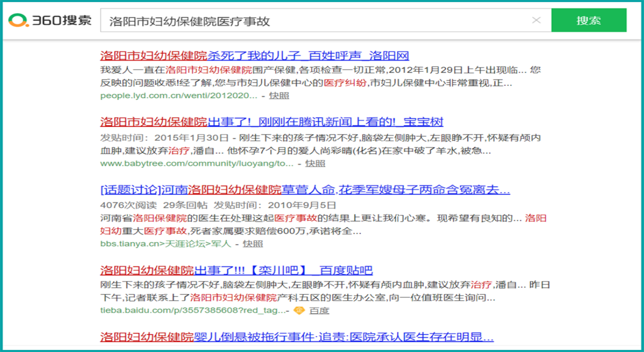
Task: Click 百度 source link under tieba result
Action: pyautogui.click(x=319, y=310)
